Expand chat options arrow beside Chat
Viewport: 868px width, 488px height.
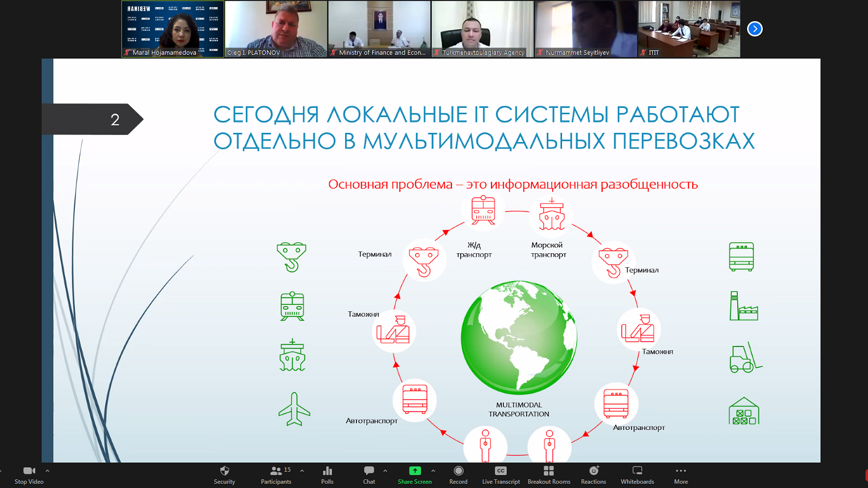[x=385, y=471]
